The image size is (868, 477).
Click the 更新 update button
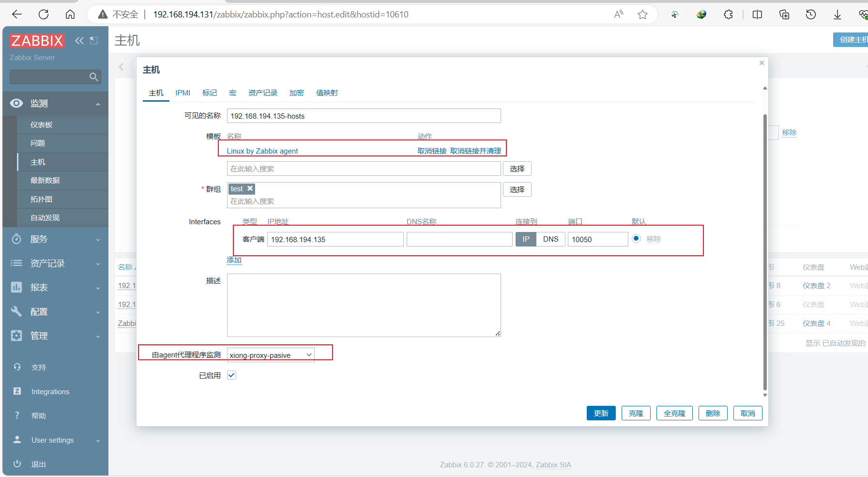pos(601,413)
